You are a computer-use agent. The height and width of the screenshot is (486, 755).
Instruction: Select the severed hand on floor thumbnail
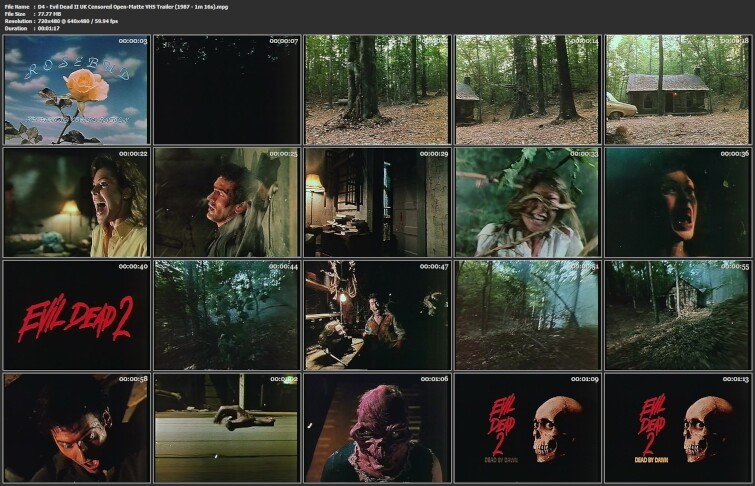pos(227,428)
